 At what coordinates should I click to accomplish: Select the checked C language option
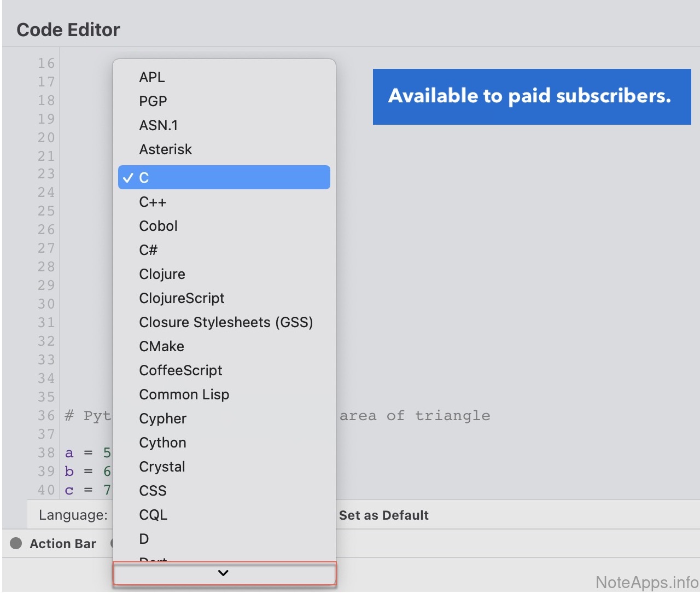(x=224, y=178)
